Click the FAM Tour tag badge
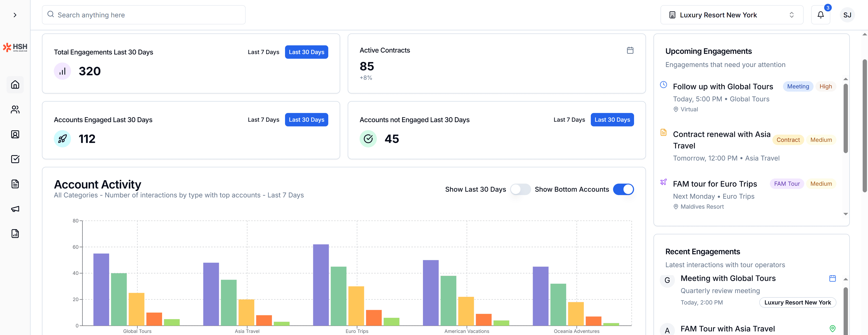 click(786, 184)
